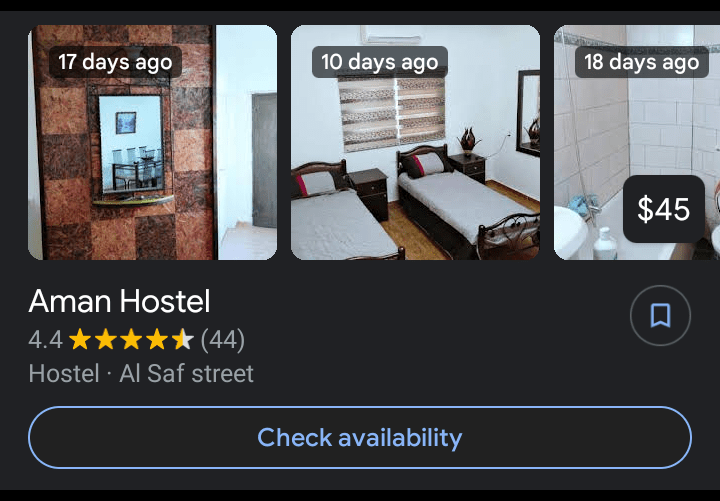Select the Al Saf street address text
The width and height of the screenshot is (720, 501).
pyautogui.click(x=186, y=373)
